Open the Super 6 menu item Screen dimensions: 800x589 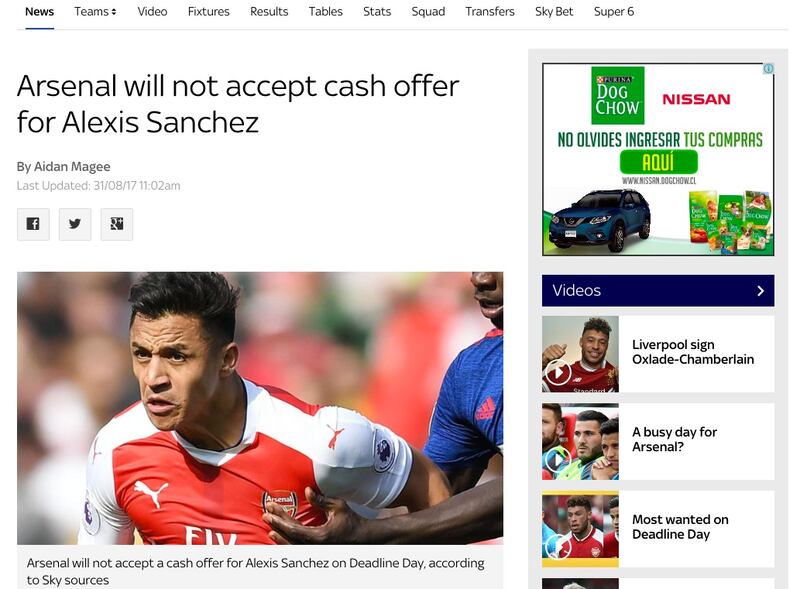pyautogui.click(x=614, y=11)
